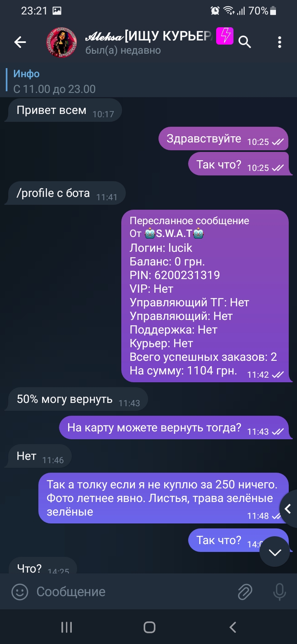Viewport: 297px width, 644px height.
Task: Tap the pink lightning emoji status
Action: [225, 36]
